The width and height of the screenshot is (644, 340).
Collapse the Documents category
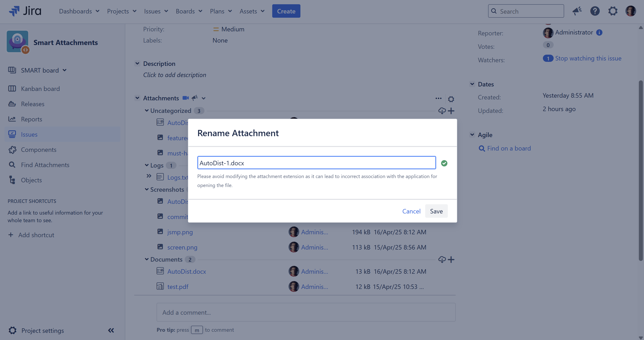click(x=147, y=259)
